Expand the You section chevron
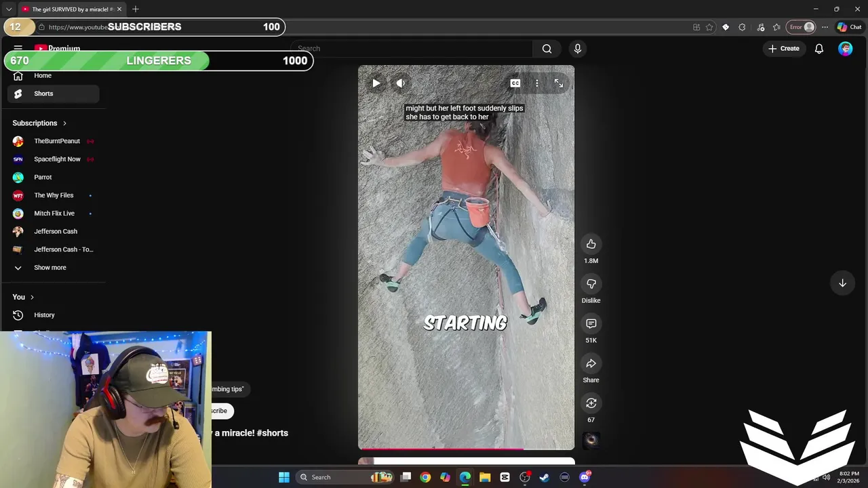This screenshot has width=868, height=488. click(32, 298)
